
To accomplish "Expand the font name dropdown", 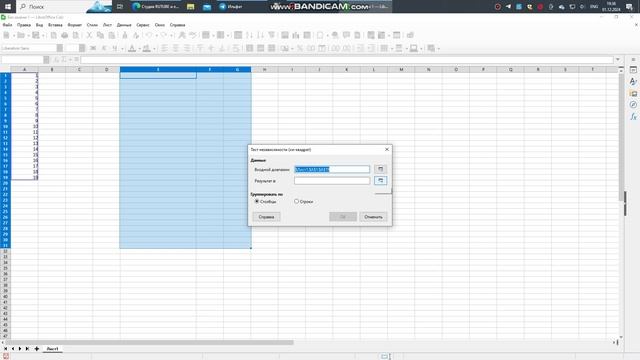I will click(60, 49).
